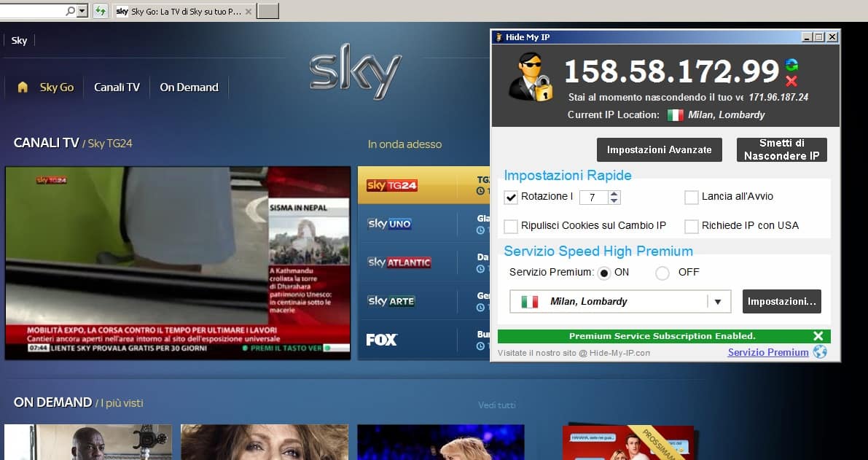Viewport: 868px width, 460px height.
Task: Click the browser refresh arrows icon
Action: coord(100,10)
